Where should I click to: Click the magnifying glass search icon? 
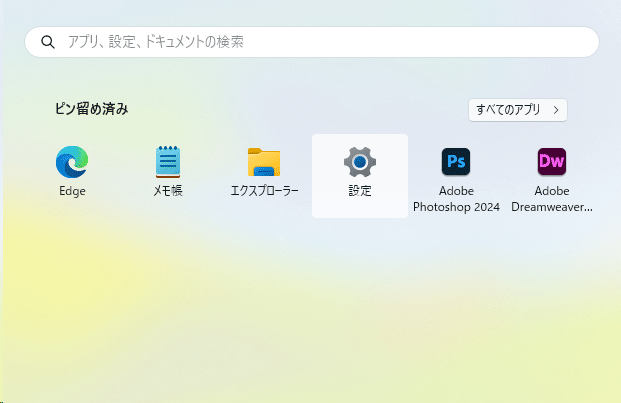(47, 43)
